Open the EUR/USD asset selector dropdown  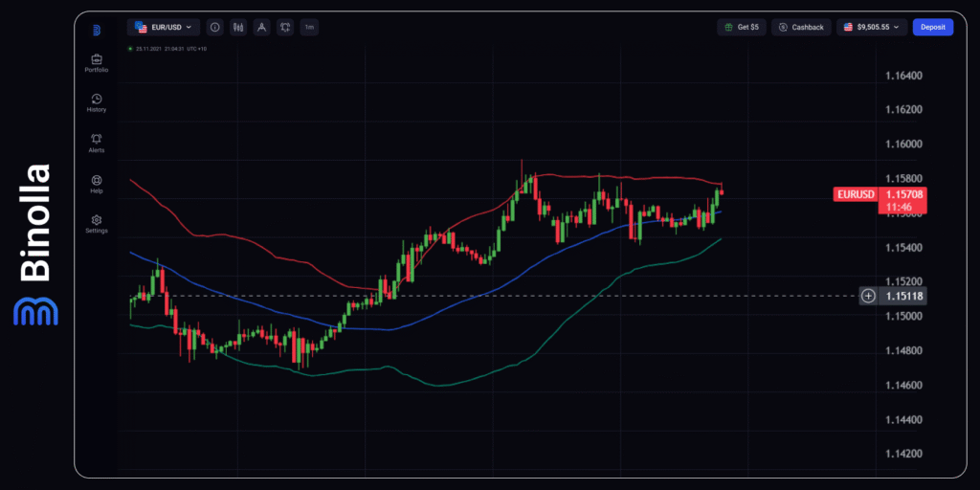[164, 28]
